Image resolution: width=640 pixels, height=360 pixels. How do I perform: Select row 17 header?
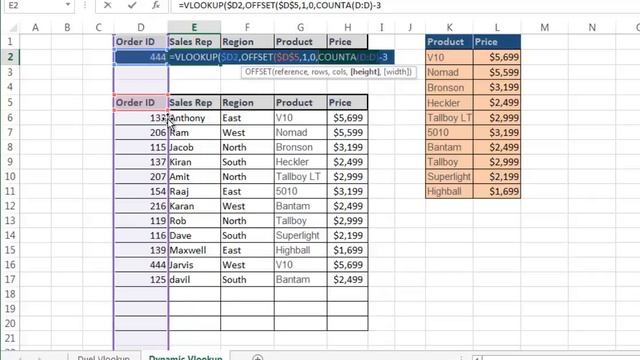coord(10,279)
